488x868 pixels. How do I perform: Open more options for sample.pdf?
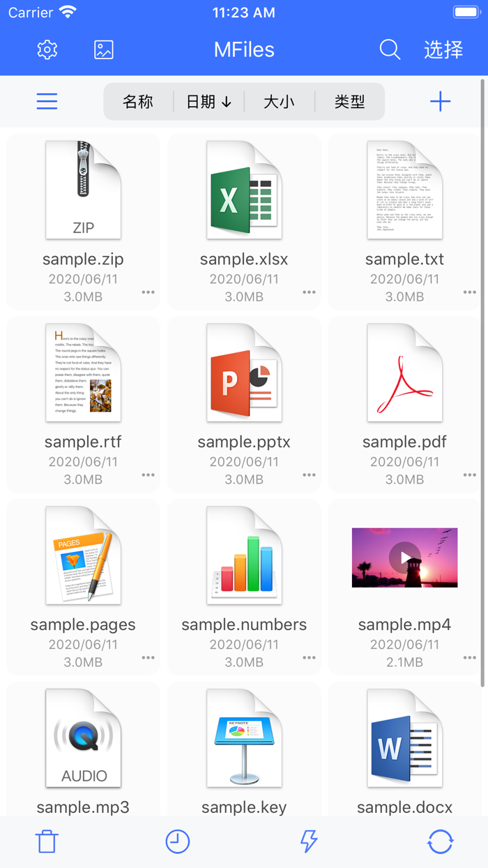(470, 475)
